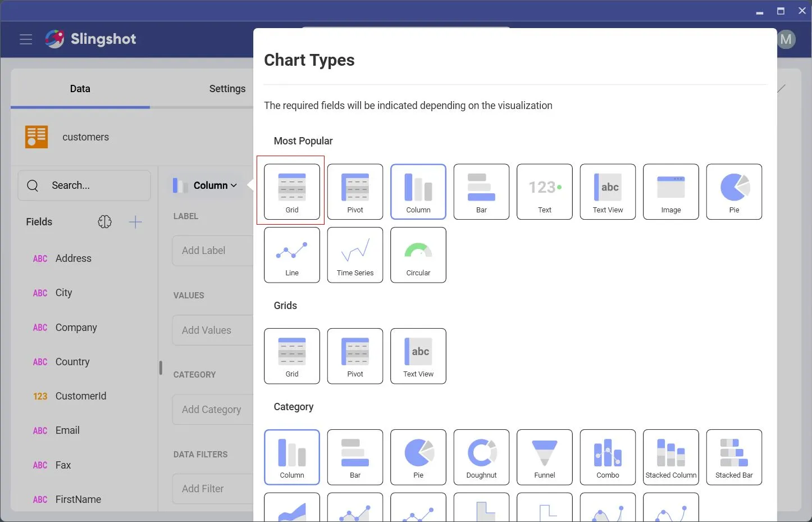812x522 pixels.
Task: Expand the Column visualization dropdown
Action: [206, 185]
